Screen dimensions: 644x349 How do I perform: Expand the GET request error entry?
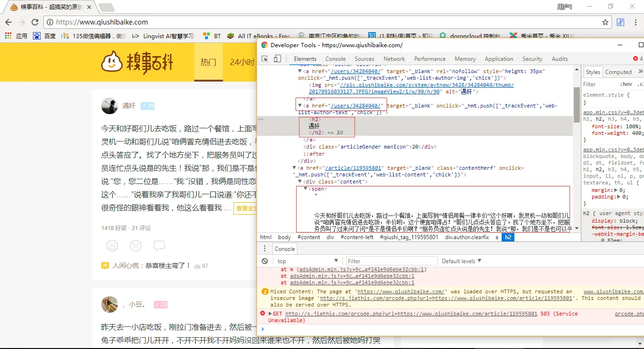click(271, 314)
